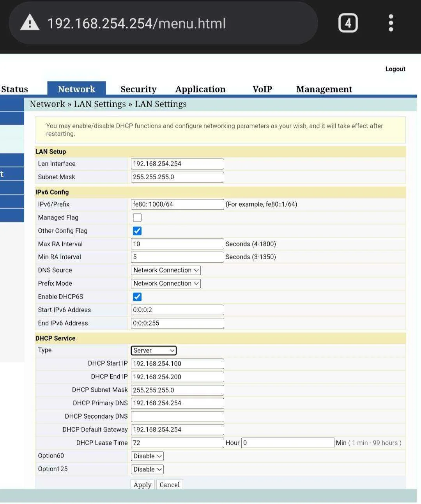Click the DHCP End IP field
The image size is (421, 504).
[177, 377]
